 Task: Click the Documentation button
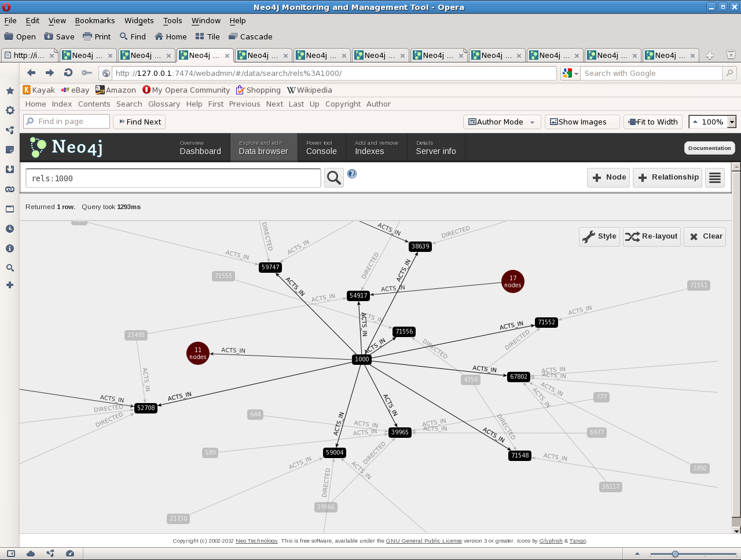tap(709, 148)
